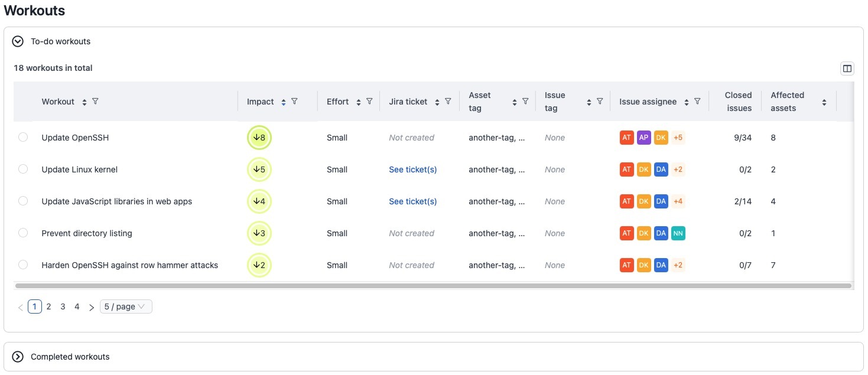Click the impact 8 badge for Update OpenSSH
Viewport: 868px width, 375px height.
point(259,138)
